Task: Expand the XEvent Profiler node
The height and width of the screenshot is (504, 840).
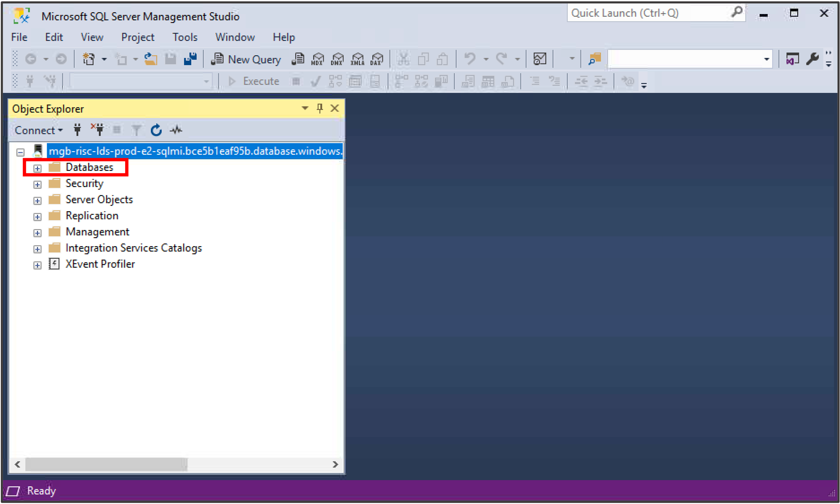Action: [37, 266]
